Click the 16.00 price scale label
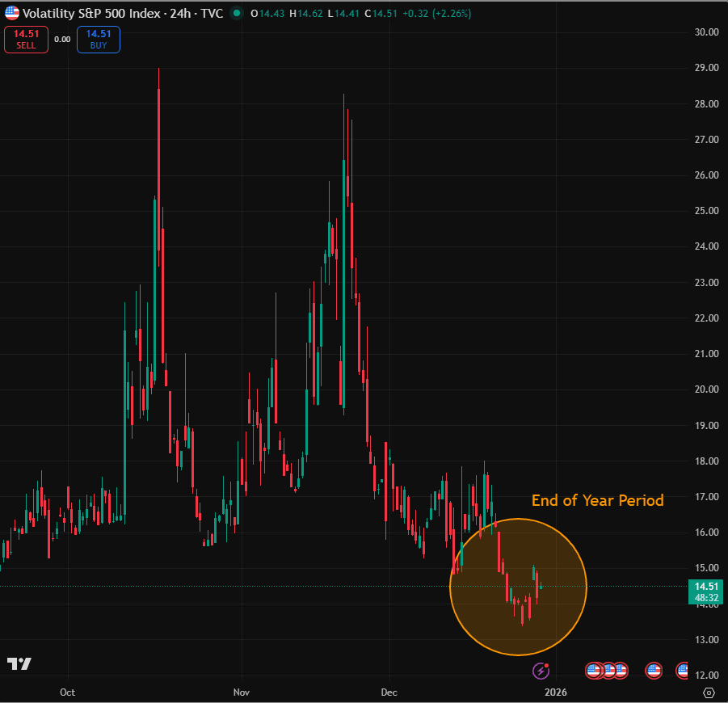Viewport: 728px width, 703px height. pos(707,533)
